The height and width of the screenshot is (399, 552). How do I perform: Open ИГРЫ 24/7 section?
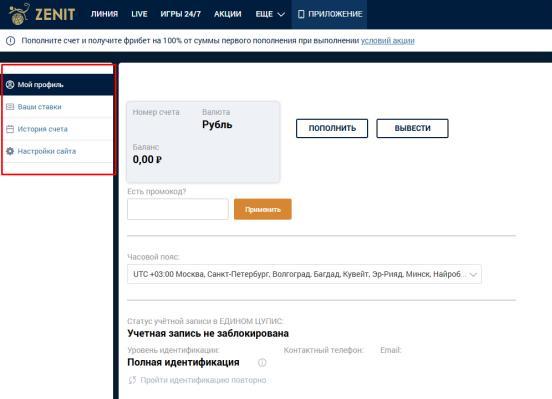click(180, 14)
